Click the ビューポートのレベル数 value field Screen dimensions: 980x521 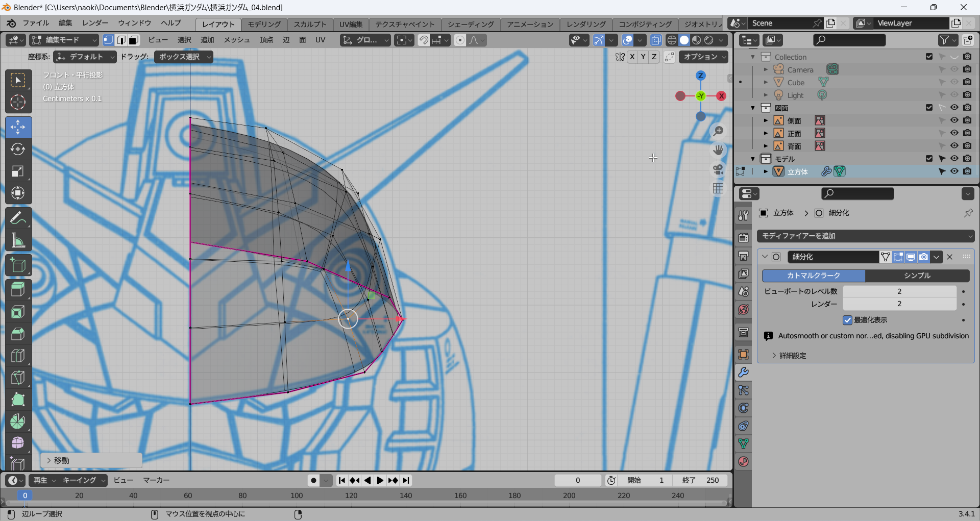click(899, 291)
